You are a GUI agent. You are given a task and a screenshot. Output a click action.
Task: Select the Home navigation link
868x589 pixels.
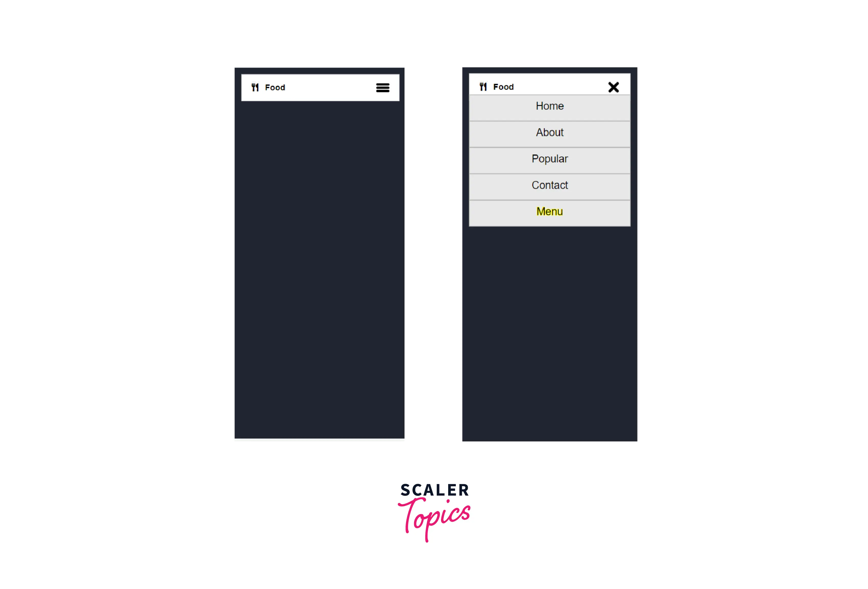click(549, 106)
